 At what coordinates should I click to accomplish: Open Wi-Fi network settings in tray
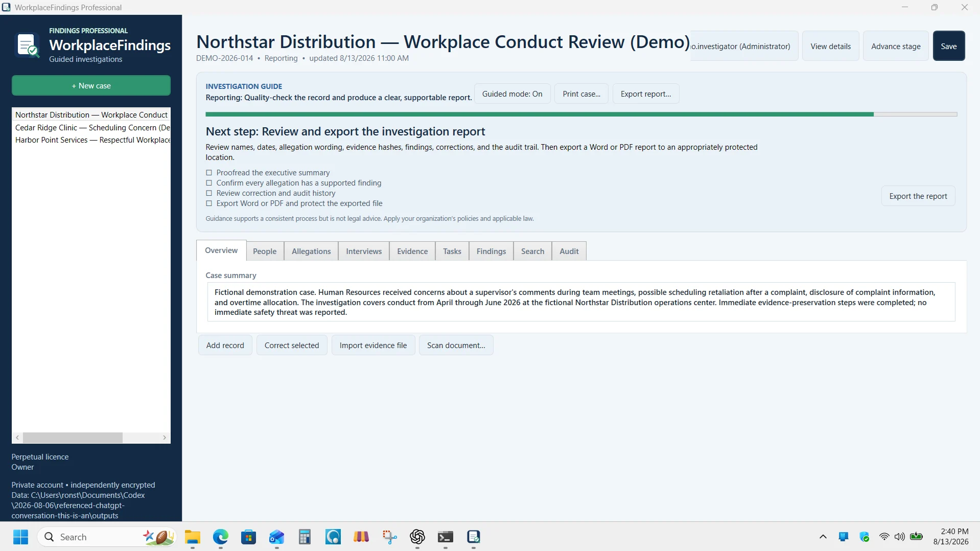click(884, 537)
